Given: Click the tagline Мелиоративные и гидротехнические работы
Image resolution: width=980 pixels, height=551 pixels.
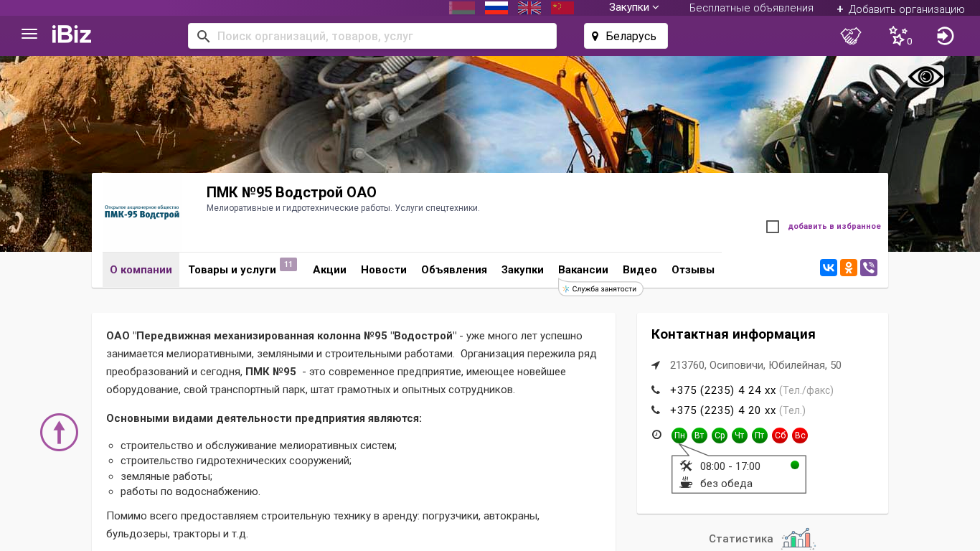Looking at the screenshot, I should (343, 208).
